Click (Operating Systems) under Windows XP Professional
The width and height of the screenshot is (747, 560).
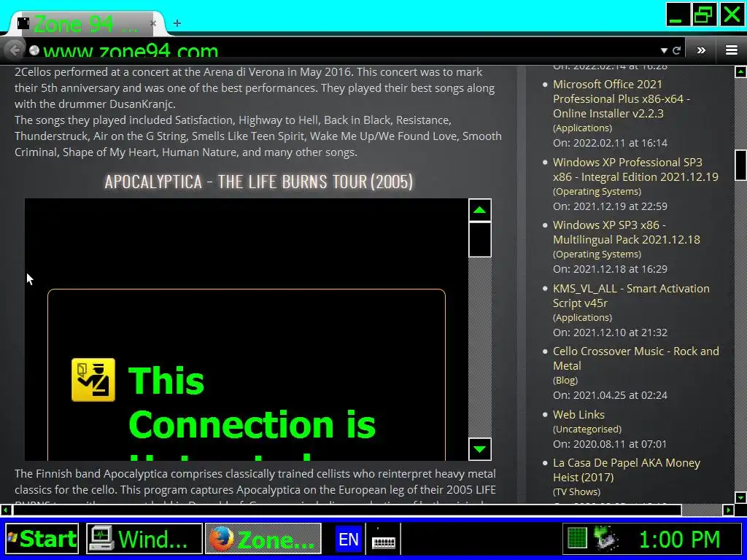(597, 192)
